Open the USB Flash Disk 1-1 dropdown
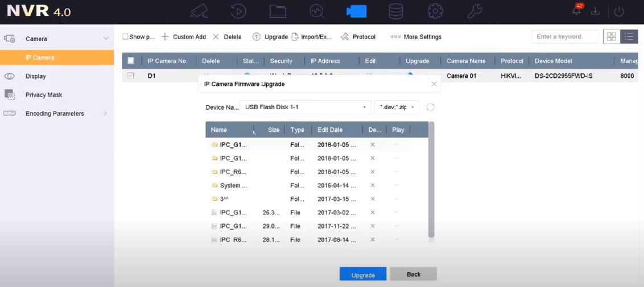This screenshot has height=287, width=644. (x=306, y=107)
